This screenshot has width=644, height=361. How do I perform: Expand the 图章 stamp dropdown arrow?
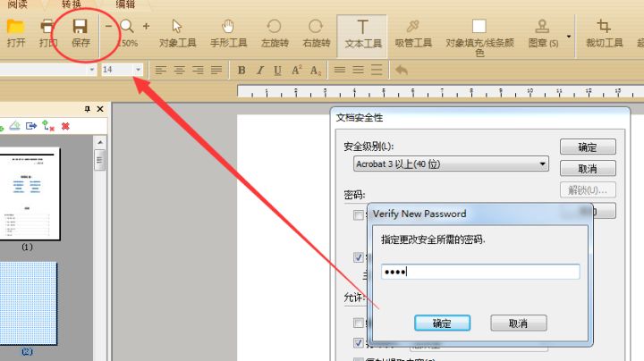pos(569,37)
